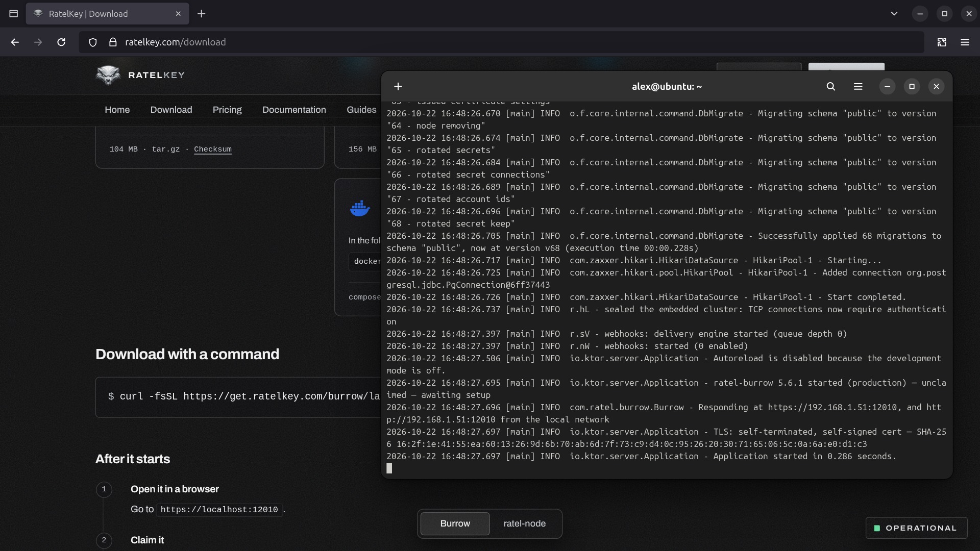The width and height of the screenshot is (980, 551).
Task: Close the RatelKey Download browser tab
Action: pyautogui.click(x=178, y=14)
